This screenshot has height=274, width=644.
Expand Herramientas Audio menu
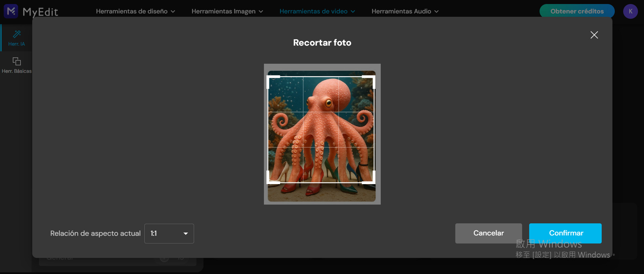(405, 11)
